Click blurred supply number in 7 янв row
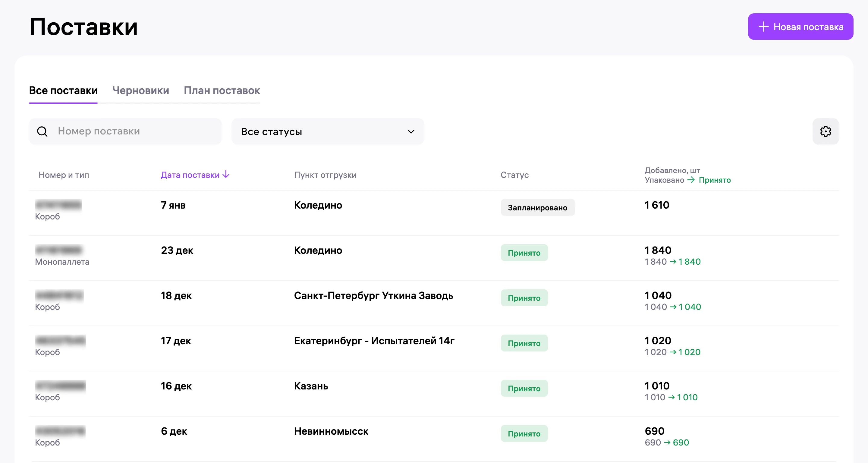This screenshot has width=868, height=463. 59,205
